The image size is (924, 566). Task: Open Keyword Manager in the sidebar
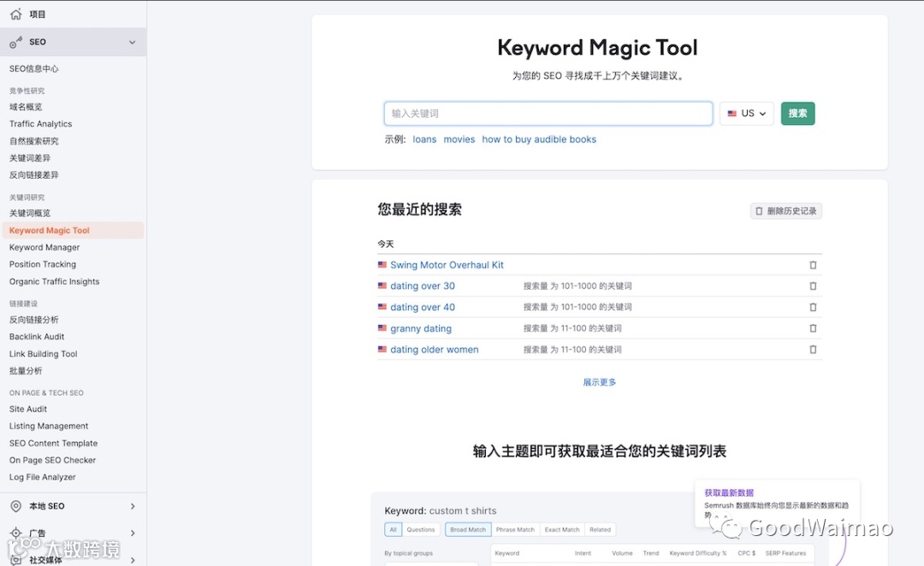[44, 247]
